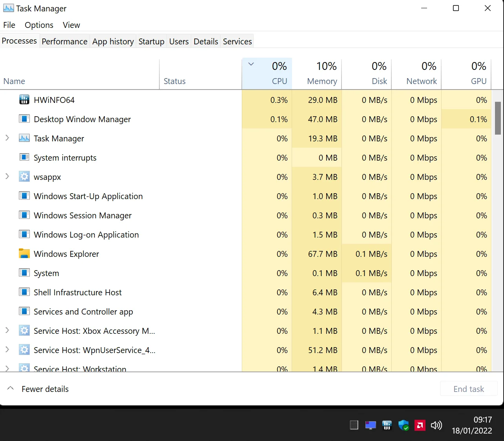This screenshot has height=441, width=504.
Task: Switch to the App history tab
Action: click(x=113, y=42)
